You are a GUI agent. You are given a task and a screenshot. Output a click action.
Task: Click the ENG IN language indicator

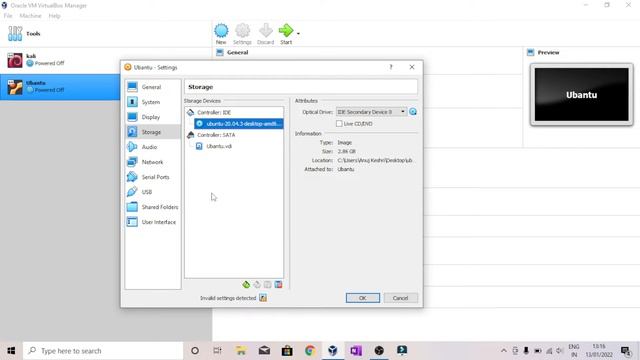[574, 351]
